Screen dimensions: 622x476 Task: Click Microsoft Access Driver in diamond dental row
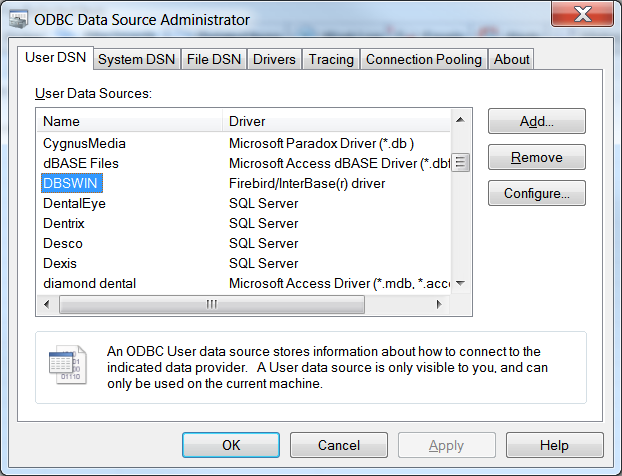[339, 283]
